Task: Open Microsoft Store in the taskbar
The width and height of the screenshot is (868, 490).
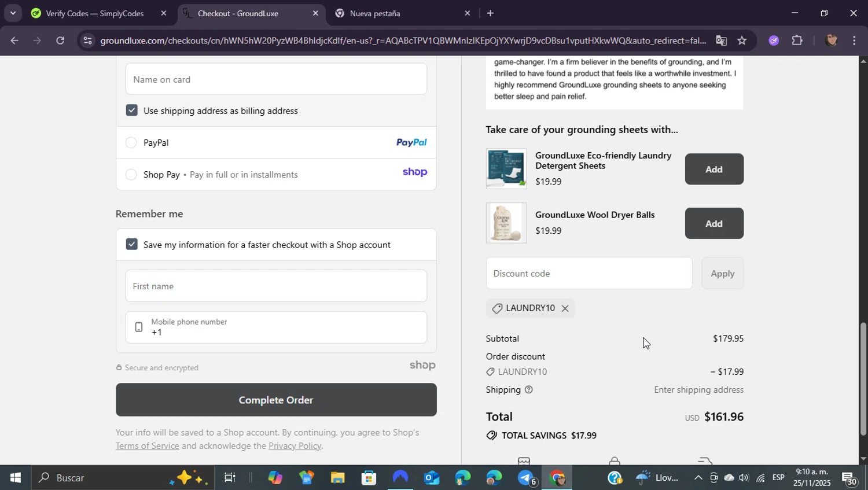Action: 369,478
